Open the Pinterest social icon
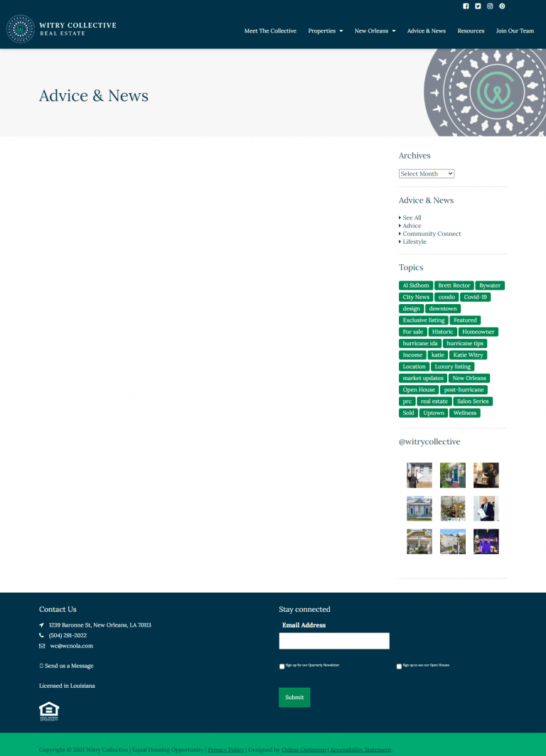 tap(502, 6)
